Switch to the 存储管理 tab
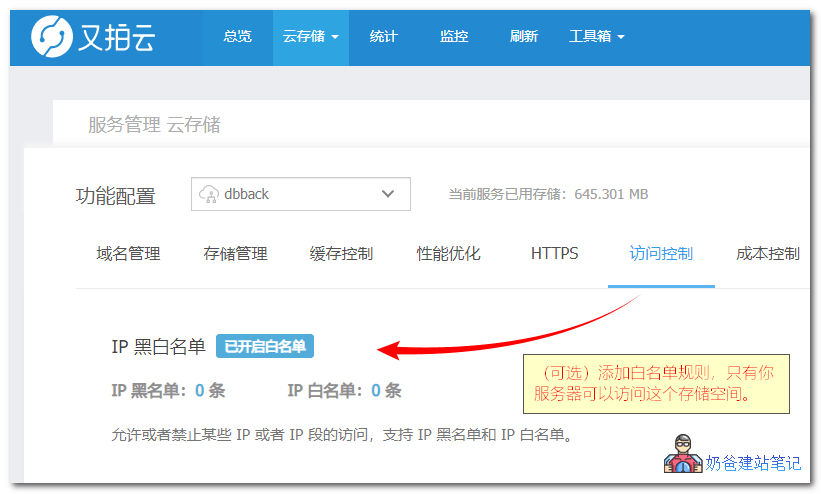Viewport: 821px width, 494px height. coord(235,254)
